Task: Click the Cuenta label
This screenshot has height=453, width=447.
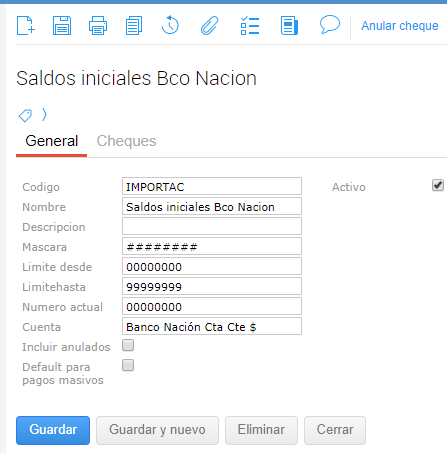Action: (42, 327)
